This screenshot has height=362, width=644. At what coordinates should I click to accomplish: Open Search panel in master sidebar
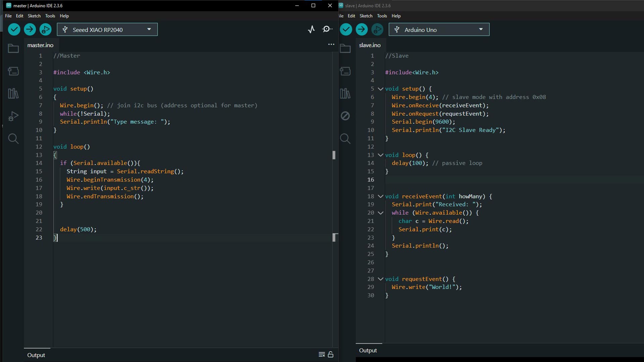point(13,138)
